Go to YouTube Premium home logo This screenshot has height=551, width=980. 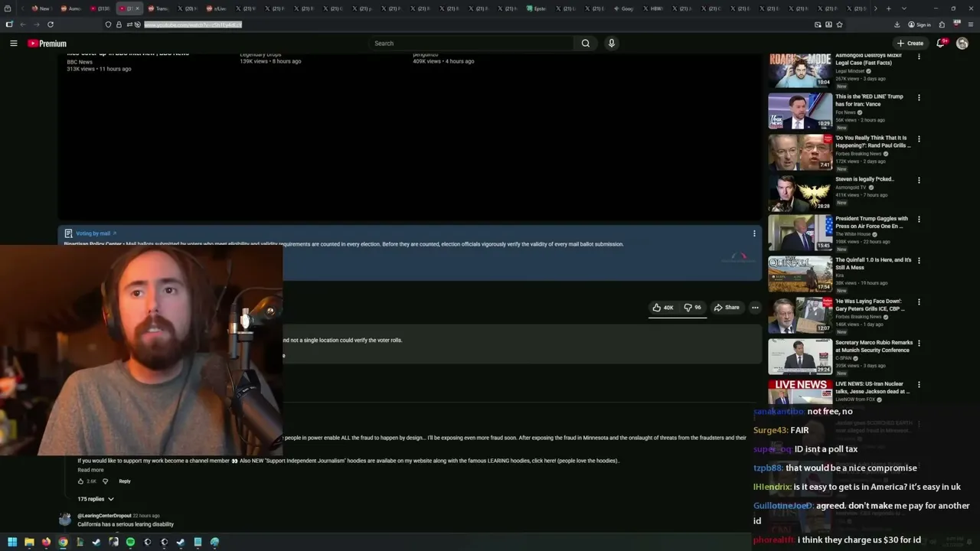coord(47,44)
